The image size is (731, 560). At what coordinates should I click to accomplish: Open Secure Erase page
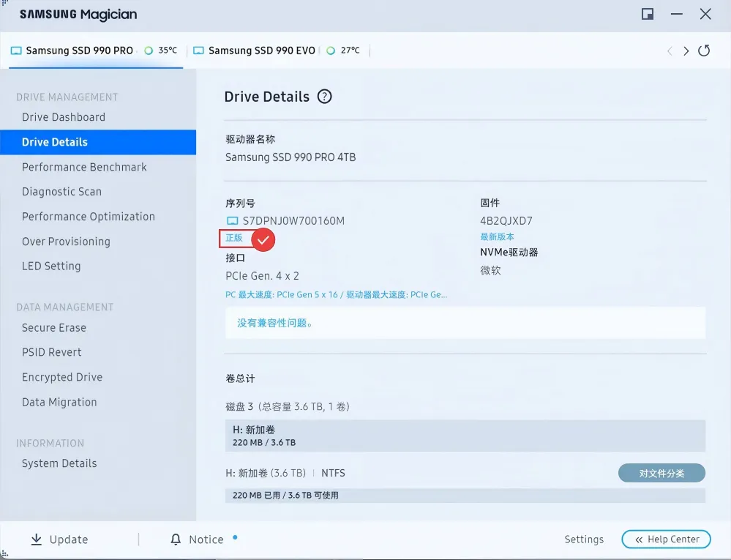(54, 328)
